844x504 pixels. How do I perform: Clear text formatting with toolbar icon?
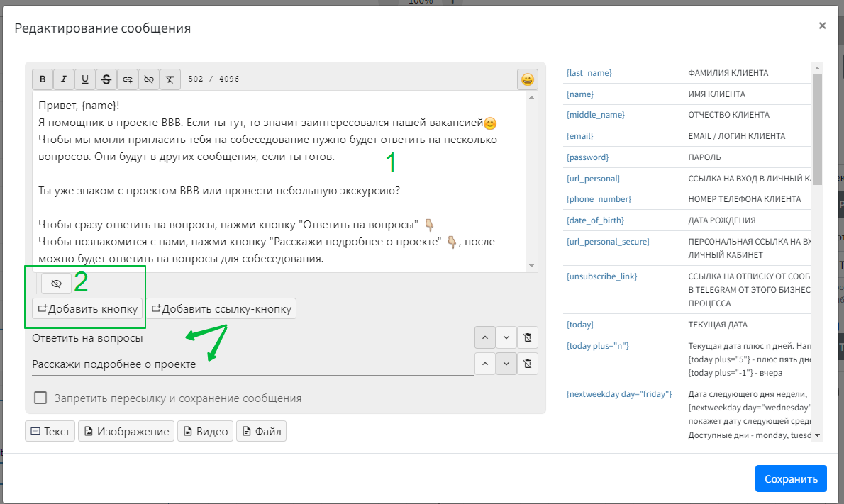[170, 79]
